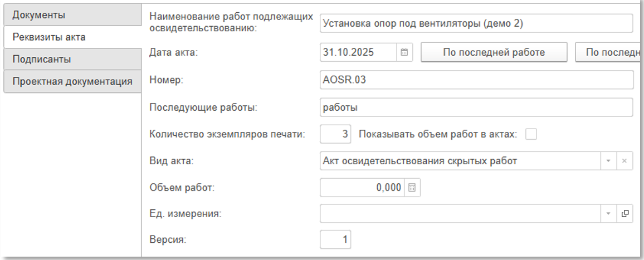Select the Реквизиты акта tab
This screenshot has width=644, height=260.
[71, 37]
